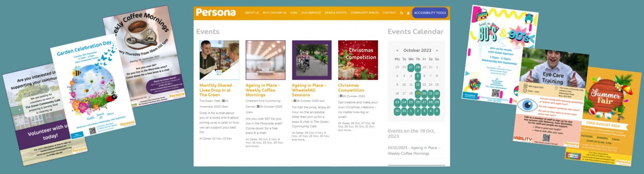Click the Wheels4All bicycles event thumbnail
This screenshot has height=174, width=644.
[312, 60]
